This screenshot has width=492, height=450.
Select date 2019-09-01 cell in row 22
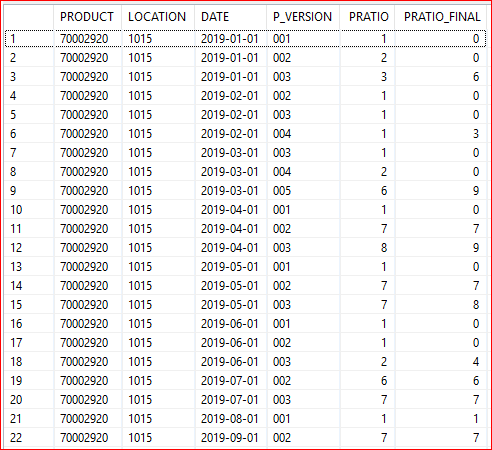[x=231, y=438]
